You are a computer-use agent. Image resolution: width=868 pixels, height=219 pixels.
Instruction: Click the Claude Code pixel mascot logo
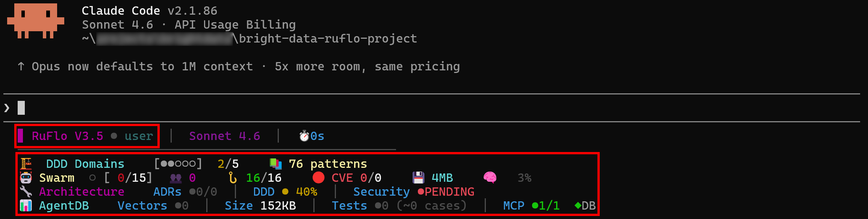(x=36, y=21)
